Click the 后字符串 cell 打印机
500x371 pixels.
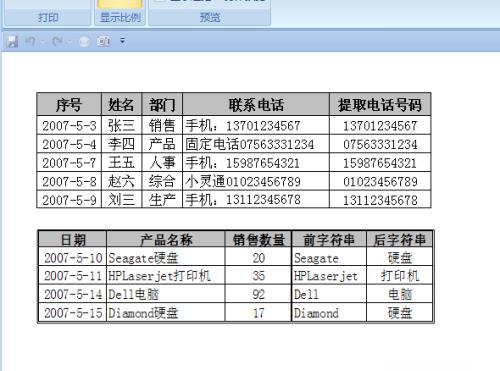400,275
